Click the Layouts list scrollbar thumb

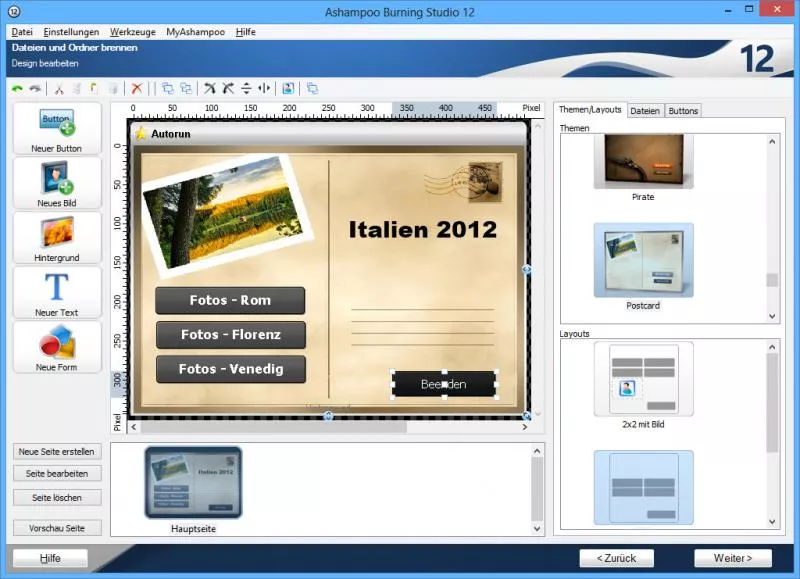pyautogui.click(x=772, y=403)
